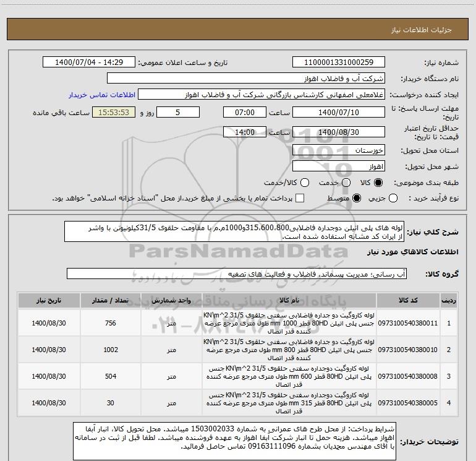The width and height of the screenshot is (476, 461).
Task: Click quantity 30 in row 4
Action: click(111, 403)
